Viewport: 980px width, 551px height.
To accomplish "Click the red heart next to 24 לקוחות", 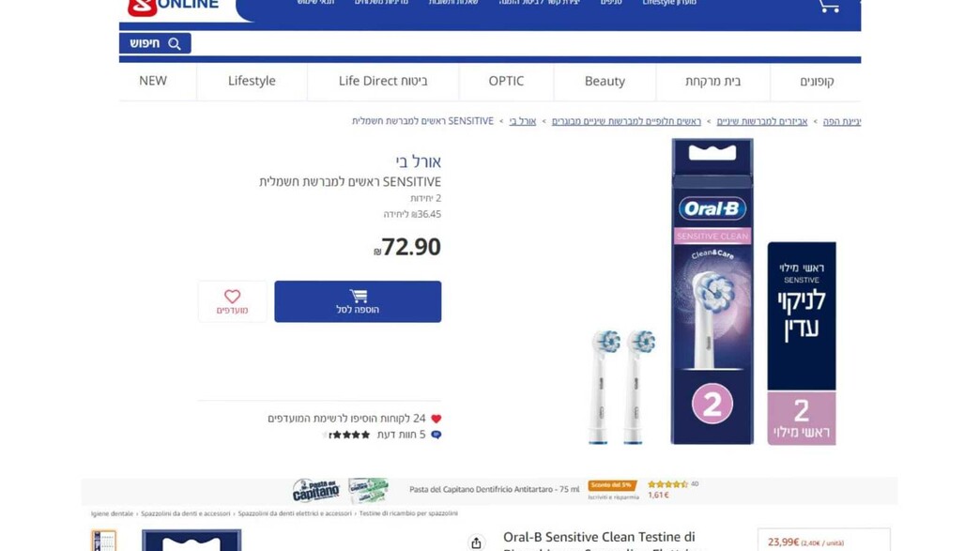I will coord(436,419).
